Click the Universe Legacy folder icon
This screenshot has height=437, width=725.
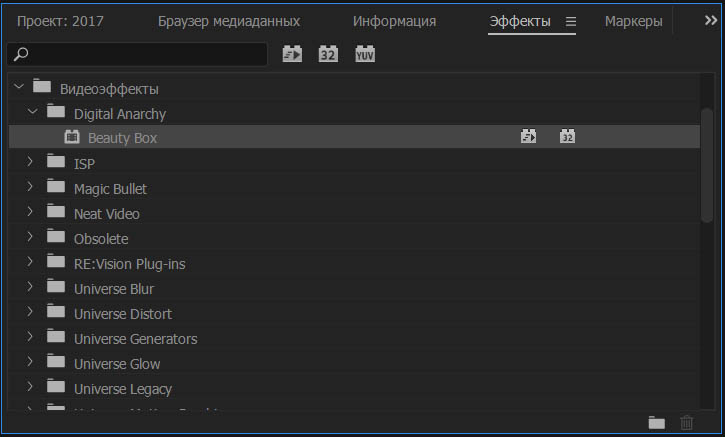(56, 386)
